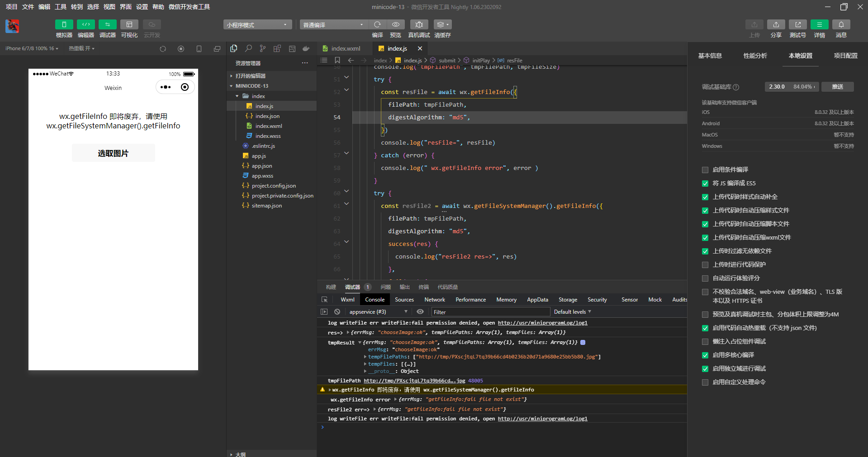Switch to the Network tab
This screenshot has height=457, width=868.
tap(434, 300)
